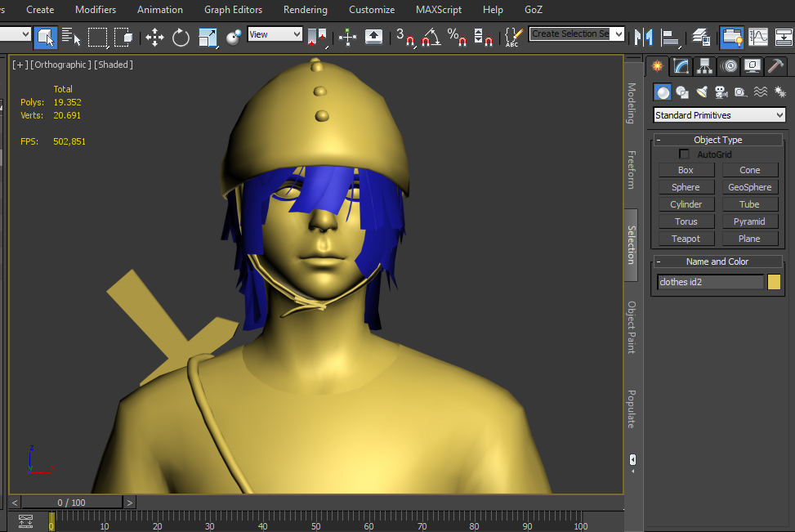
Task: Switch to Motion command panel tab
Action: tap(729, 66)
